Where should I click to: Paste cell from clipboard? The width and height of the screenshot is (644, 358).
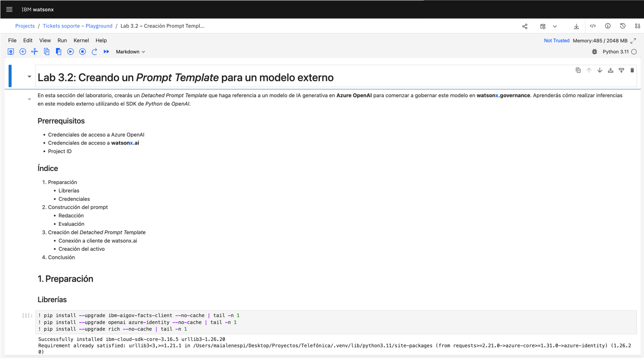pos(59,52)
